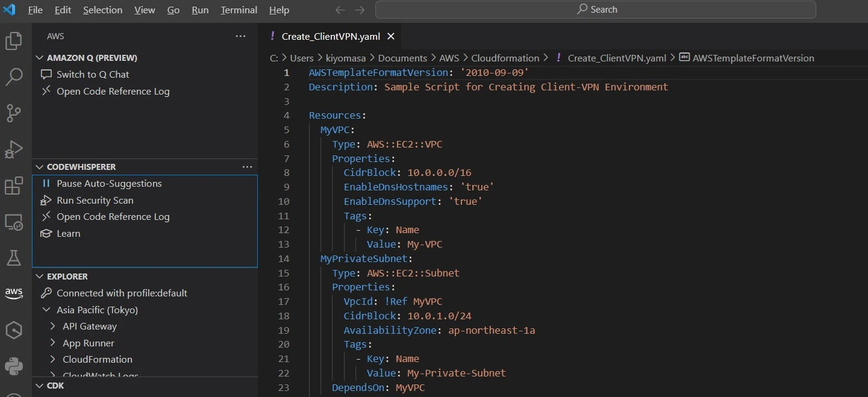Click the CidrBlock 10.0.0.0/16 value

pos(439,172)
